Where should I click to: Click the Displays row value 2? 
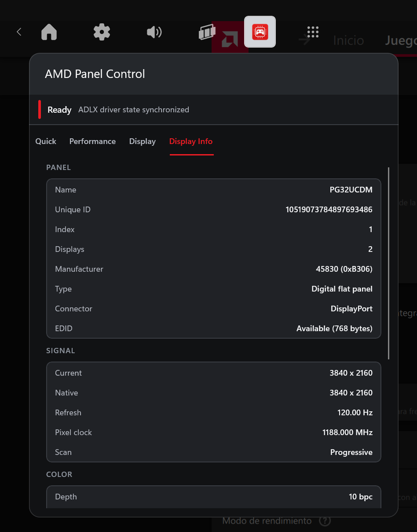370,249
